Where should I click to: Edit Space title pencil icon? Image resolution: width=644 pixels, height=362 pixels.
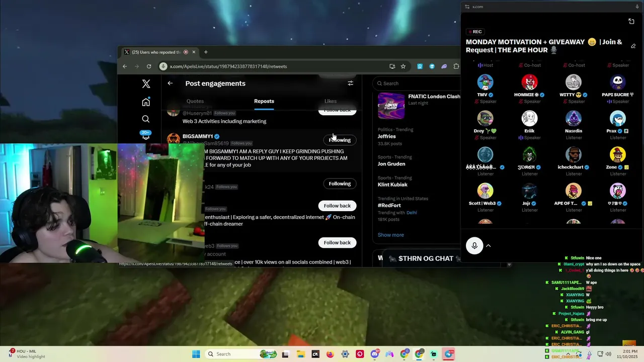(x=633, y=46)
